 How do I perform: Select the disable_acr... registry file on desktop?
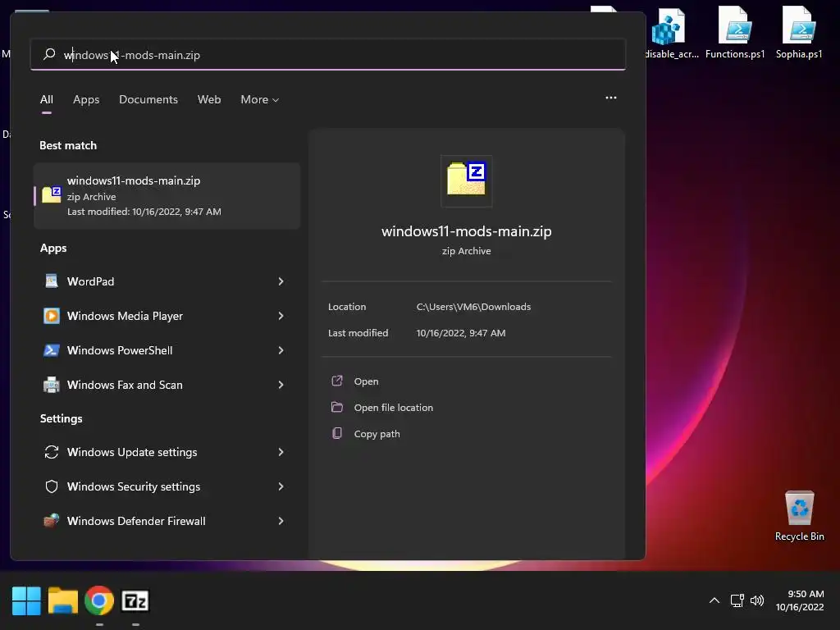point(671,33)
